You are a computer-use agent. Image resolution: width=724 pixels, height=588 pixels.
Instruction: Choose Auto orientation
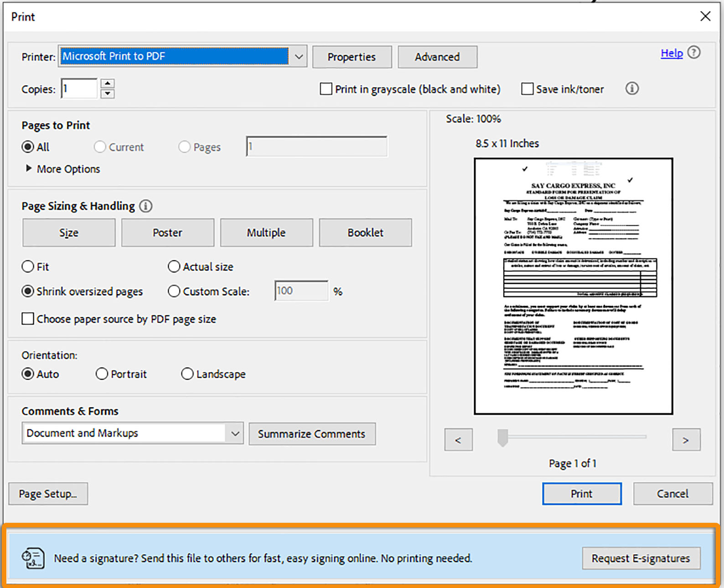tap(28, 374)
